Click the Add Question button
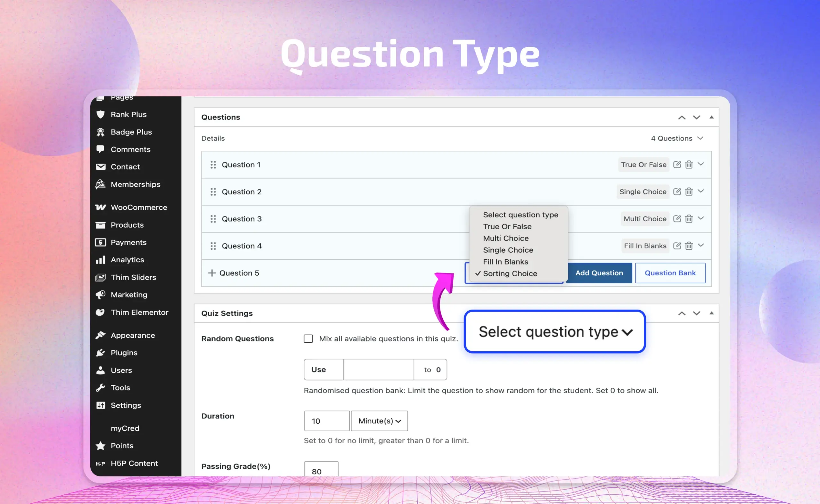Image resolution: width=820 pixels, height=504 pixels. [x=599, y=273]
